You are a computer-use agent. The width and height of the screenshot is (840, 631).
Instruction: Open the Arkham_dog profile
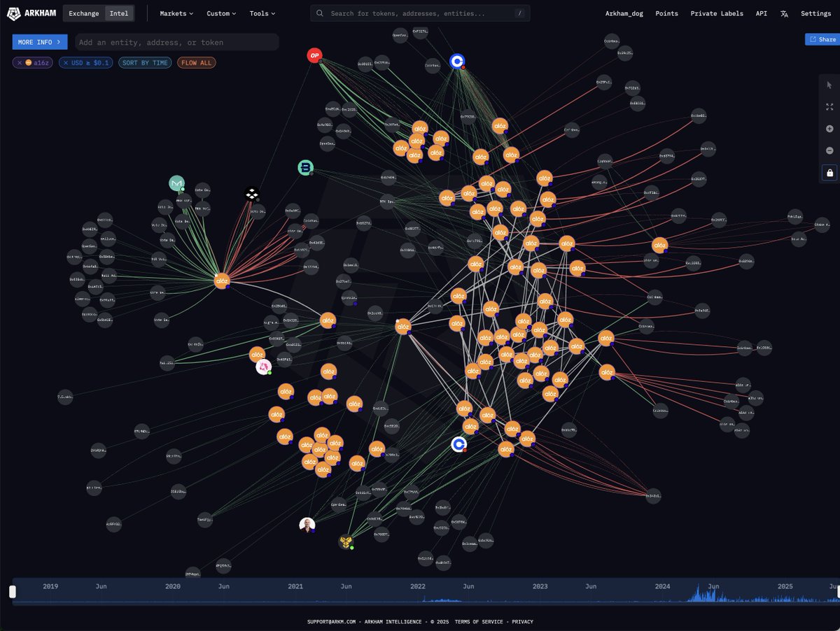tap(624, 13)
